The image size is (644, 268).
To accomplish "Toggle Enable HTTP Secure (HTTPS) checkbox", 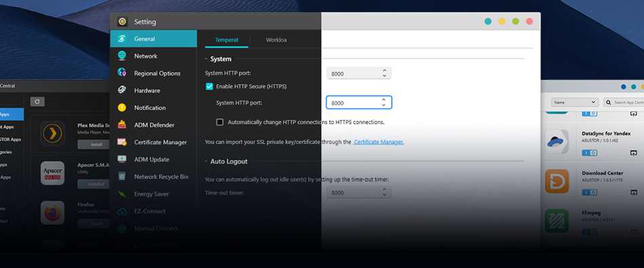I will (x=209, y=87).
